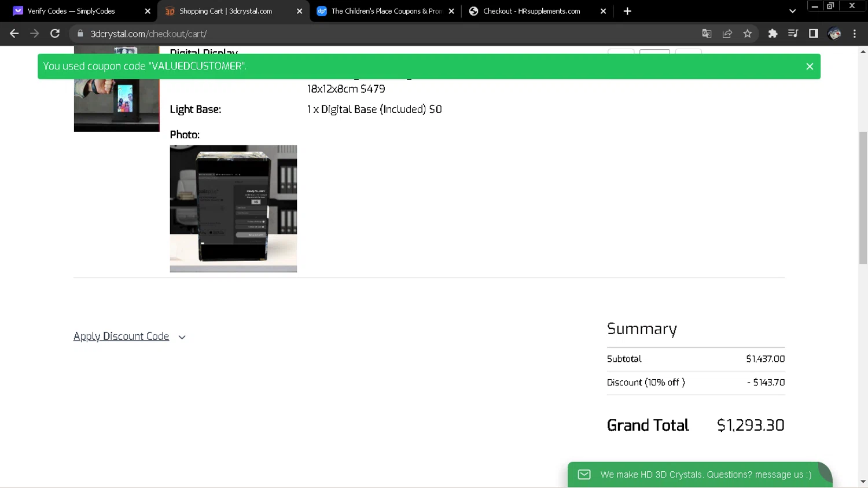868x488 pixels.
Task: Select the 18x12x8cm $479 size text
Action: [346, 89]
